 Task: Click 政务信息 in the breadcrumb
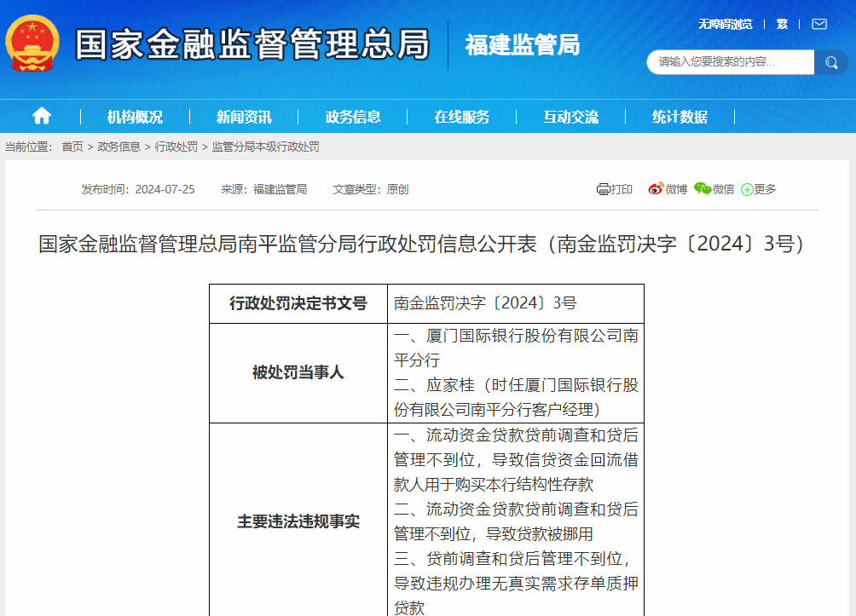[119, 147]
